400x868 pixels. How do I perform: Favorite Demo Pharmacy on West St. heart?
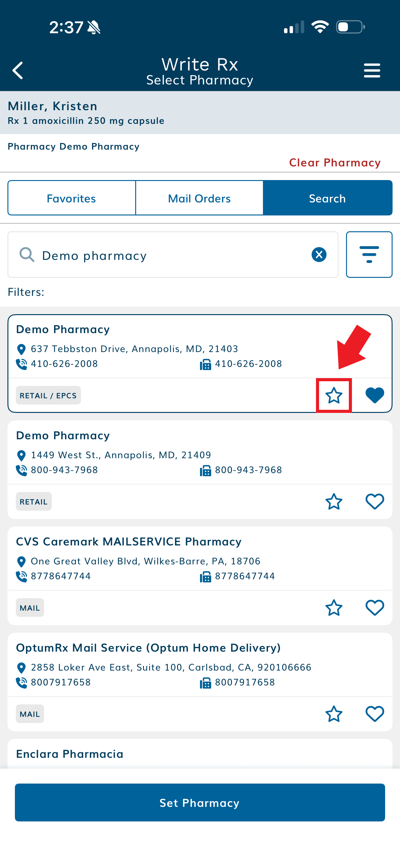tap(374, 501)
